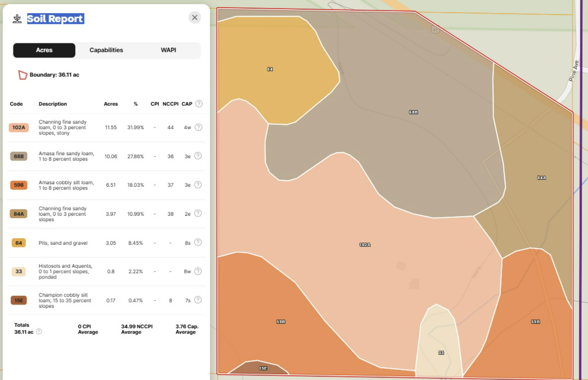Click the 15E soil label on map
This screenshot has width=588, height=380.
point(263,368)
